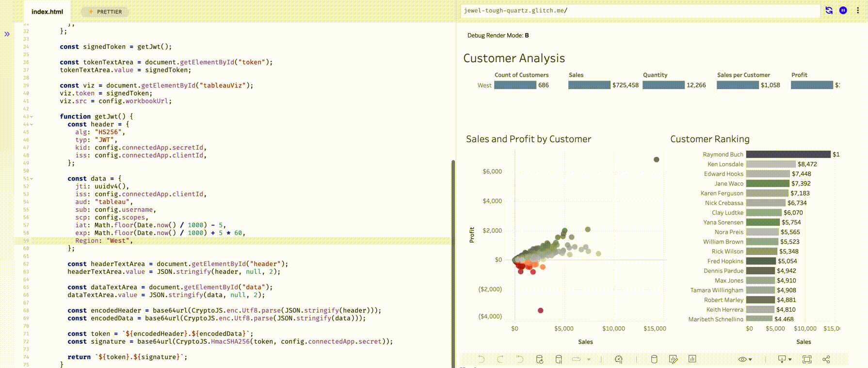Click the Clay Ludtke customer name
Image resolution: width=868 pixels, height=368 pixels.
click(727, 213)
